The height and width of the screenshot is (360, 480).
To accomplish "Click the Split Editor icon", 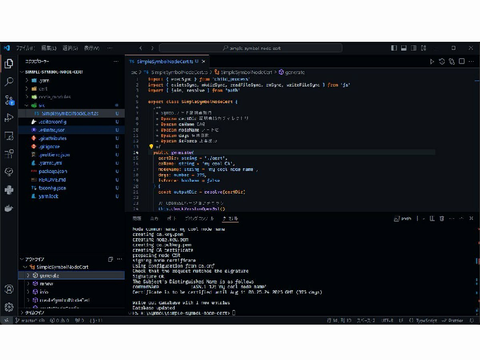I will [x=462, y=61].
